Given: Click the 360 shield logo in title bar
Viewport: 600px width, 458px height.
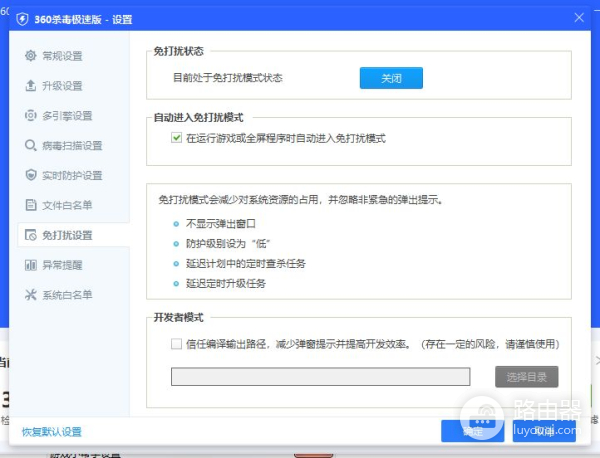Looking at the screenshot, I should [23, 19].
